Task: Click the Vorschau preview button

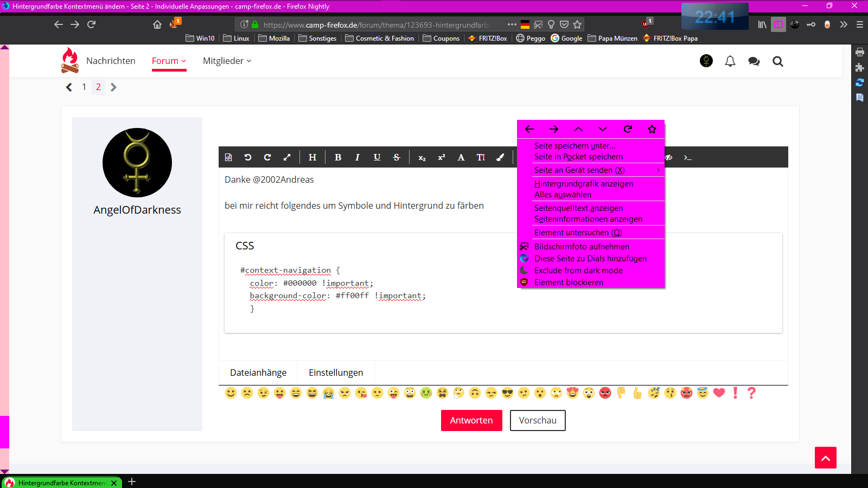Action: point(538,420)
